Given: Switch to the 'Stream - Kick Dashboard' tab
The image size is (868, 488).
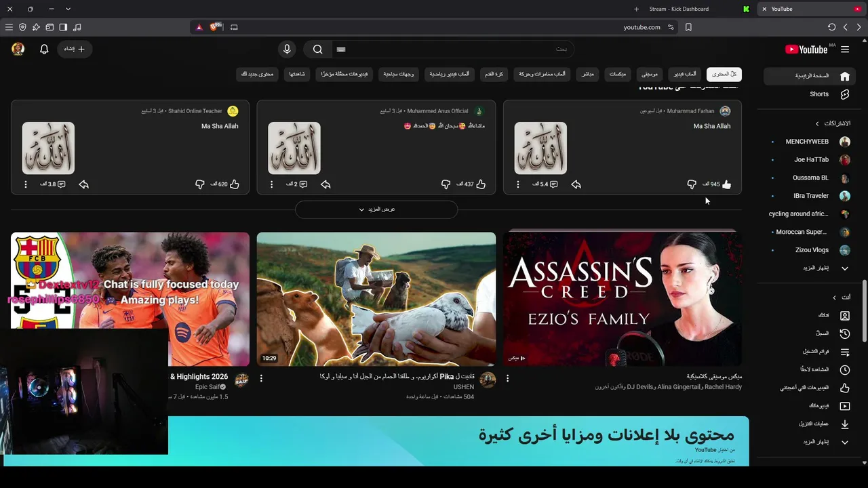Looking at the screenshot, I should click(679, 9).
